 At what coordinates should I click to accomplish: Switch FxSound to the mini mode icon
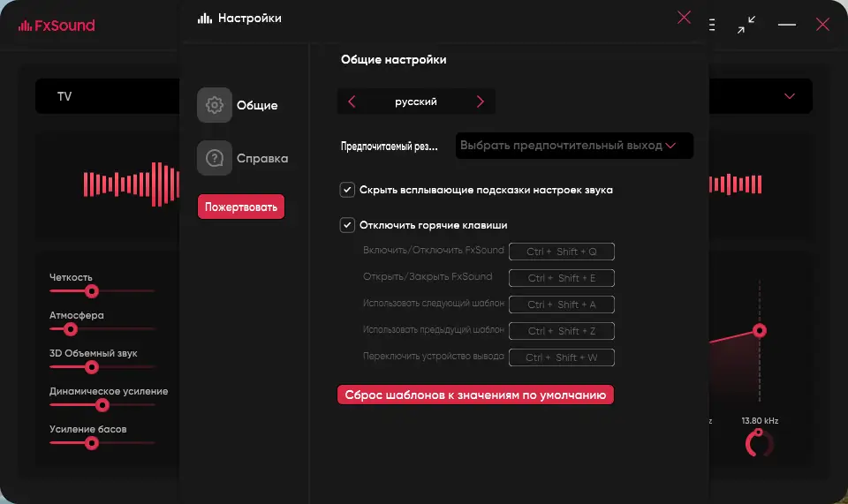point(746,25)
